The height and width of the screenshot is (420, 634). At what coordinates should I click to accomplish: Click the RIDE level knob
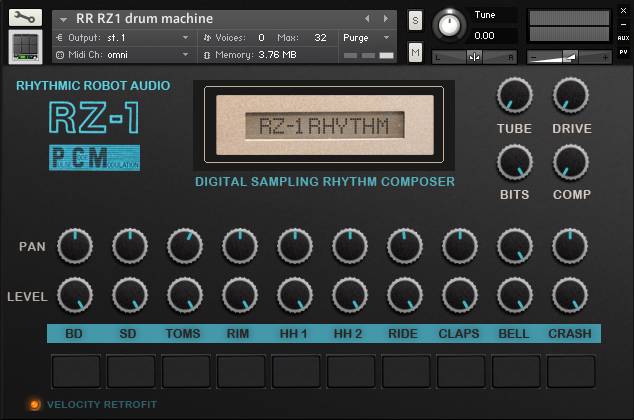point(405,295)
